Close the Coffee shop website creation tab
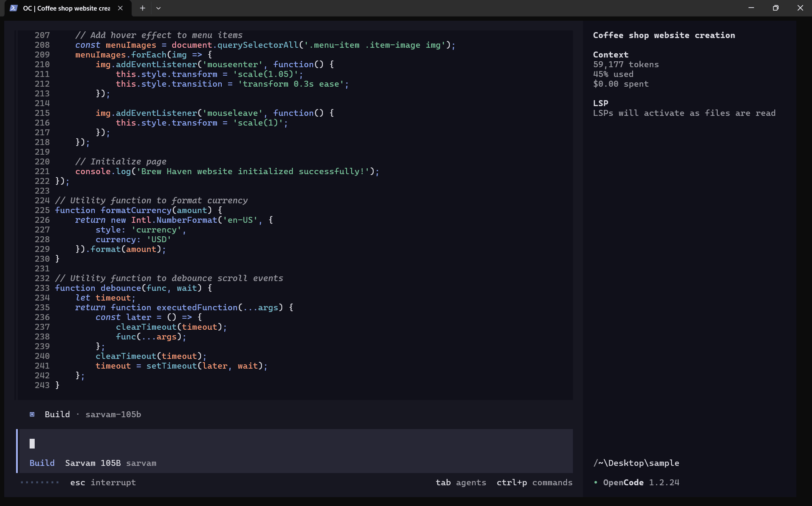 point(120,8)
